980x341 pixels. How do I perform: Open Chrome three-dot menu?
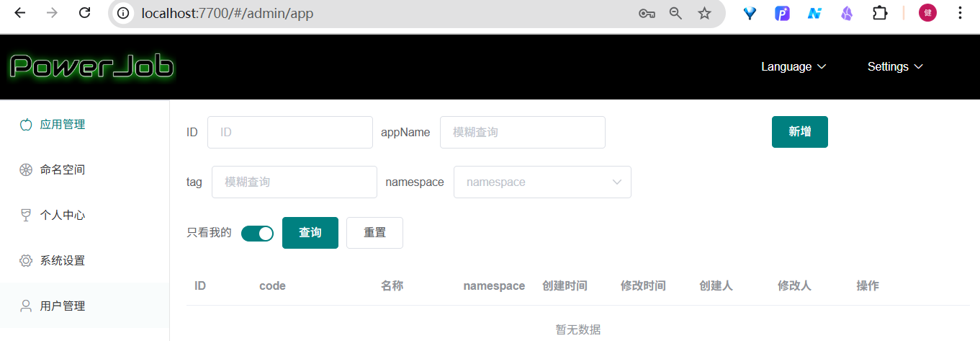coord(960,13)
